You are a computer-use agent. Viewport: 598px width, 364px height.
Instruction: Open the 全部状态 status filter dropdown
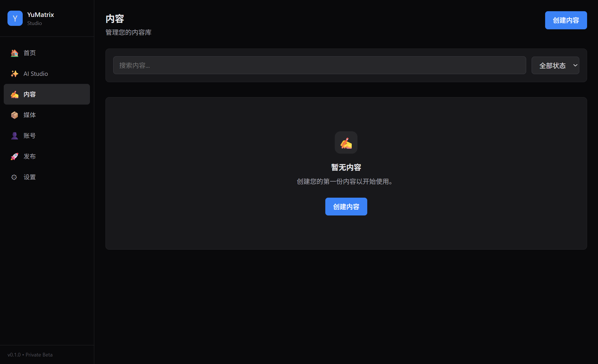pyautogui.click(x=555, y=65)
